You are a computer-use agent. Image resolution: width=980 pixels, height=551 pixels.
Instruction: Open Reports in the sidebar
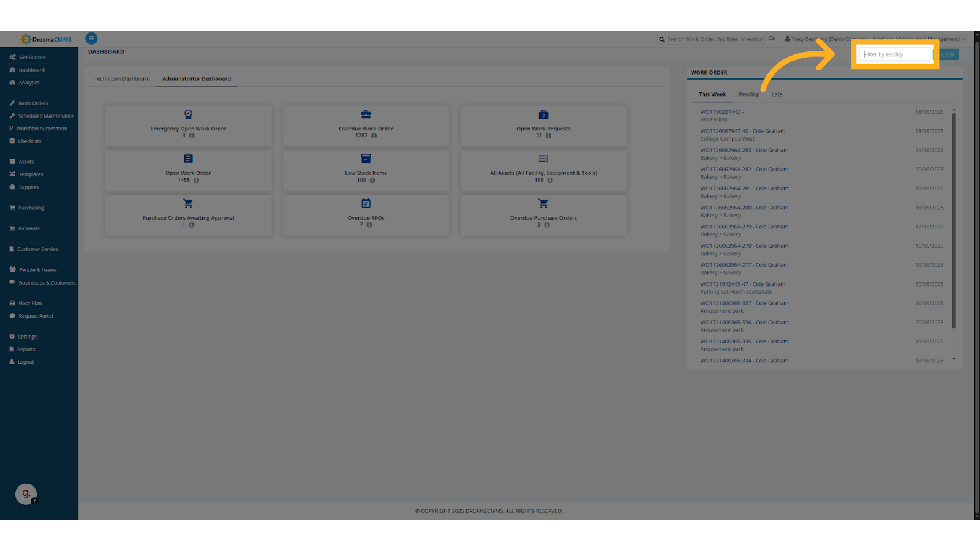(26, 350)
